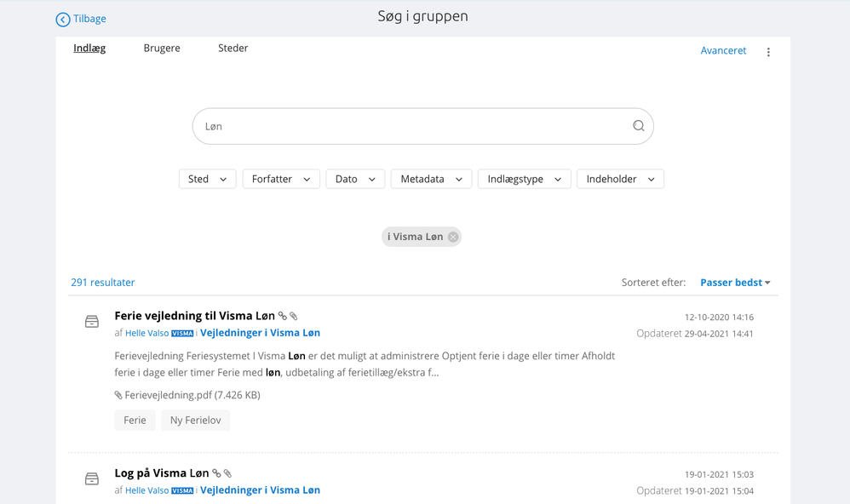Switch to the Brugere tab
Image resolution: width=850 pixels, height=504 pixels.
162,49
